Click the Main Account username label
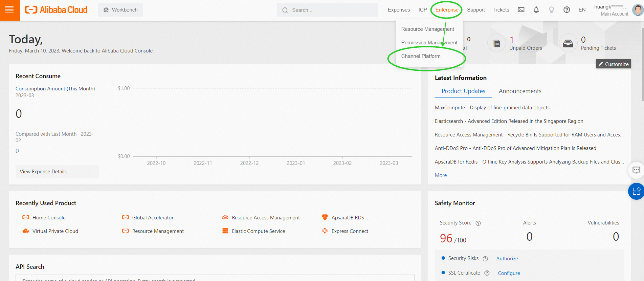This screenshot has width=644, height=281. tap(611, 7)
